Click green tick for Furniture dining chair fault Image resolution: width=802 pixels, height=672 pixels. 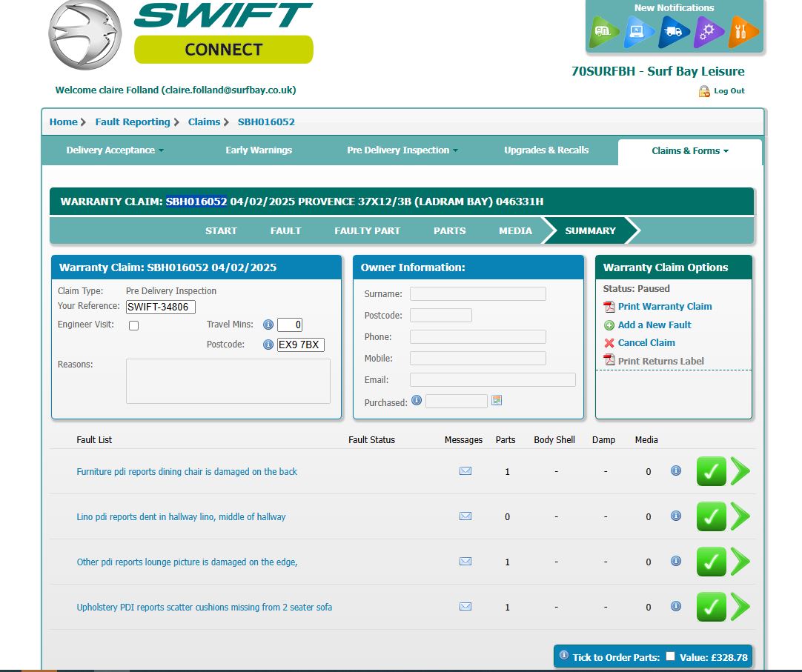pos(711,471)
